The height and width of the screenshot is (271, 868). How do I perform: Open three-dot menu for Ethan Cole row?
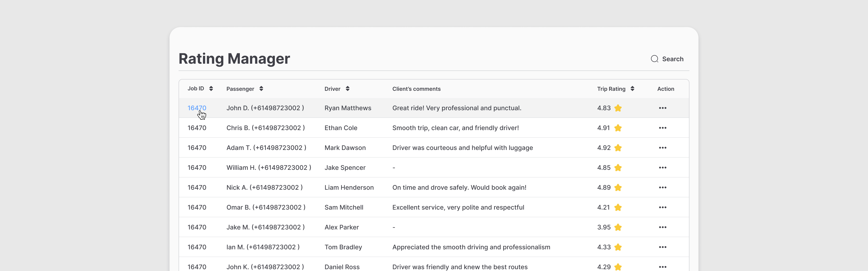(663, 128)
